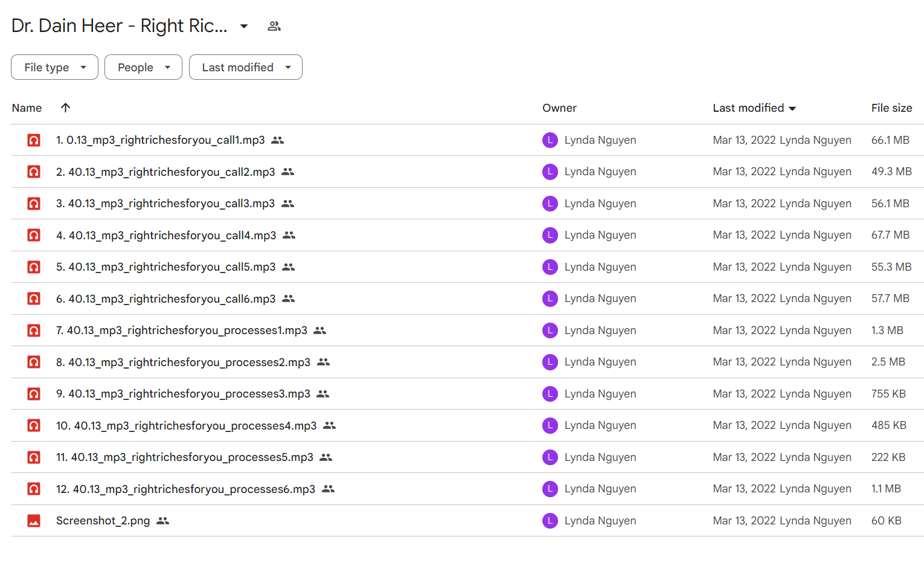Open the People filter dropdown

(x=143, y=67)
